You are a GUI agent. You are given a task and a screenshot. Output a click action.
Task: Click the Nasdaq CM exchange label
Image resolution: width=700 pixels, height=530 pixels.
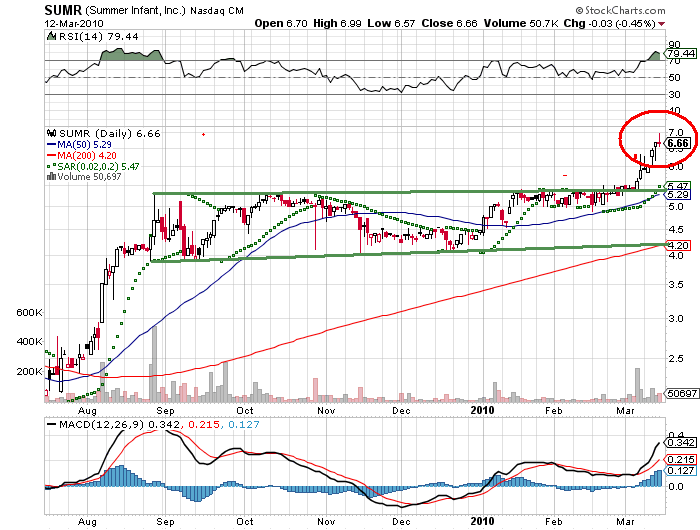pyautogui.click(x=217, y=11)
